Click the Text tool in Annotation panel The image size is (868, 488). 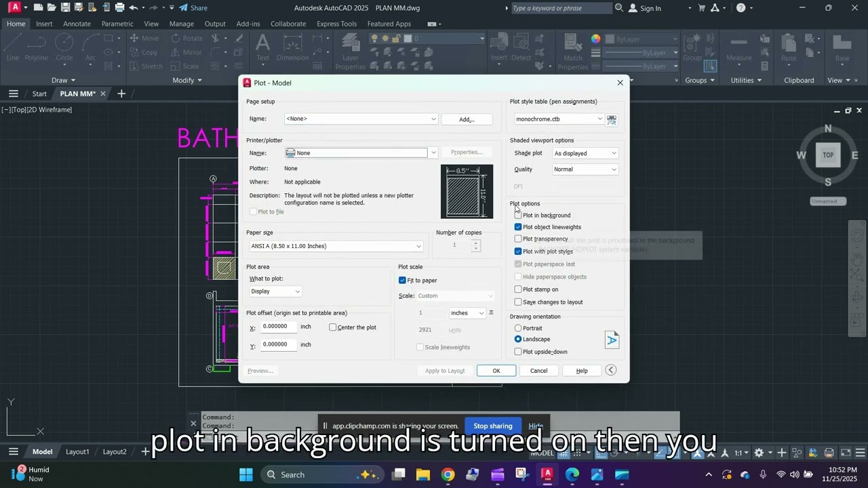[x=263, y=48]
